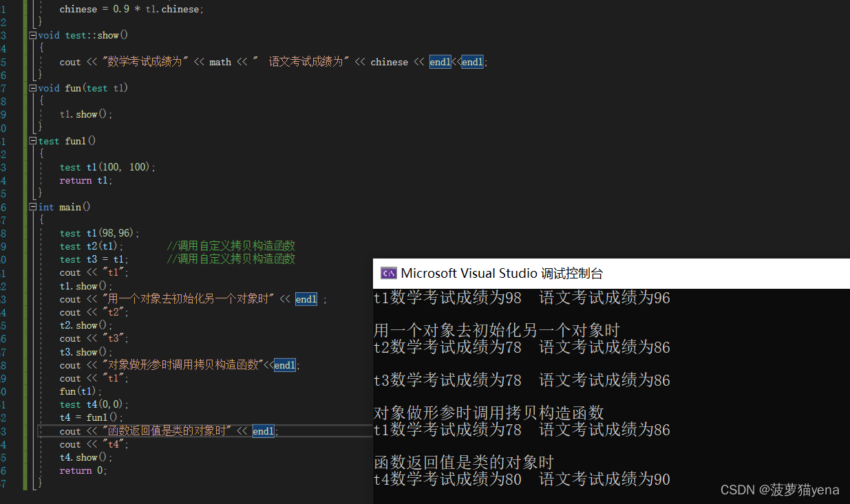The height and width of the screenshot is (504, 850).
Task: Click the console output line starting with t2
Action: [x=522, y=347]
